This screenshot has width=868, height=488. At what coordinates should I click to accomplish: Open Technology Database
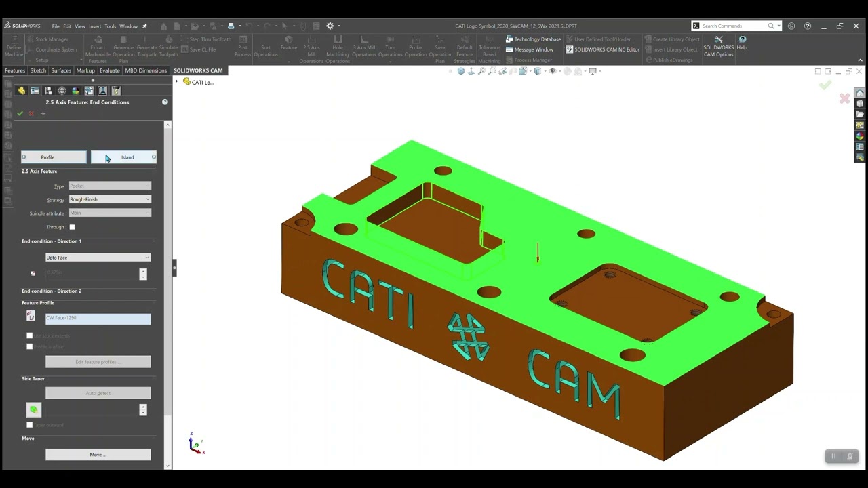click(533, 39)
